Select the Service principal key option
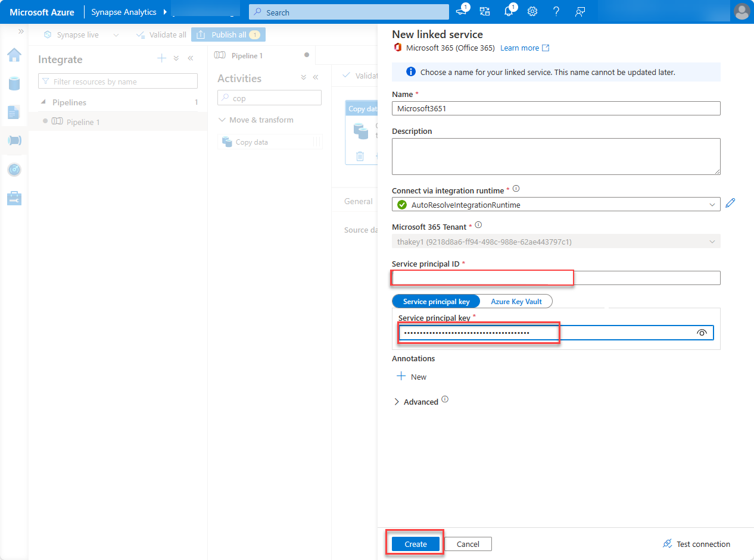 coord(435,301)
